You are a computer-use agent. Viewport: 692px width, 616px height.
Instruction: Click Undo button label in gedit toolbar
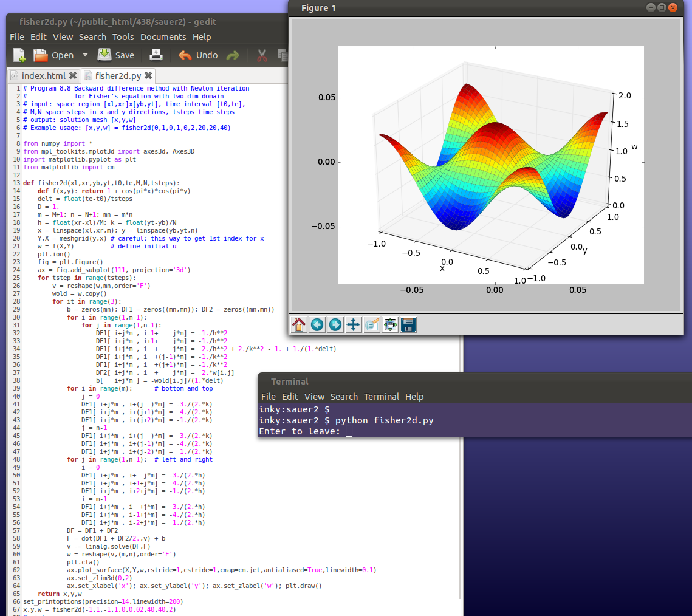(x=207, y=55)
